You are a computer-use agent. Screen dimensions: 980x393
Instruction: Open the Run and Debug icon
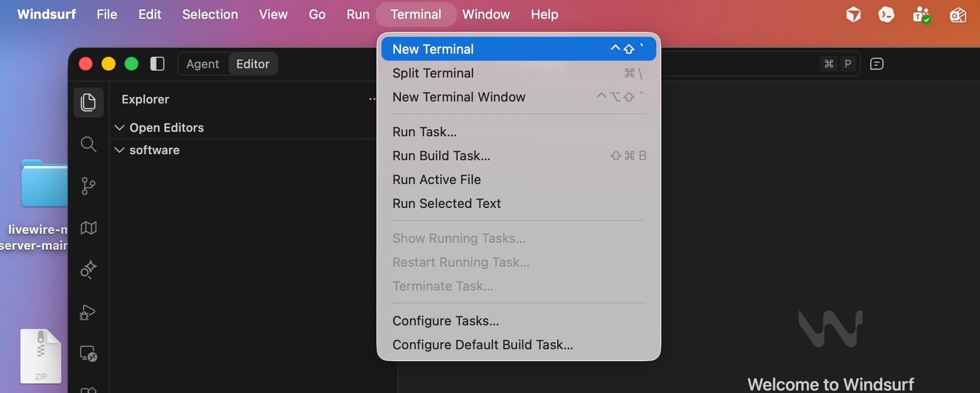[88, 312]
